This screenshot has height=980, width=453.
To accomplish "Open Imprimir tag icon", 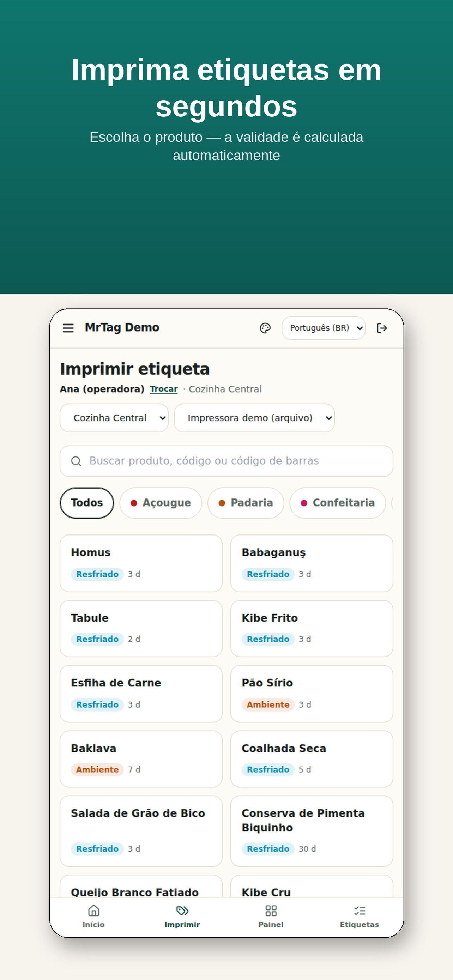I will click(182, 911).
